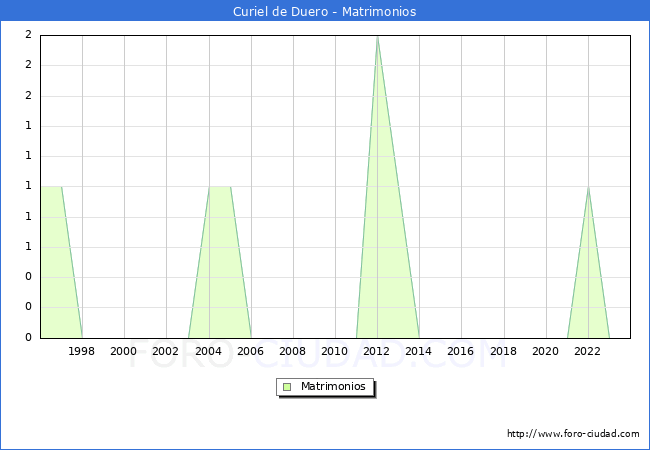Open the foro-ciudad.com URL text

coord(573,433)
